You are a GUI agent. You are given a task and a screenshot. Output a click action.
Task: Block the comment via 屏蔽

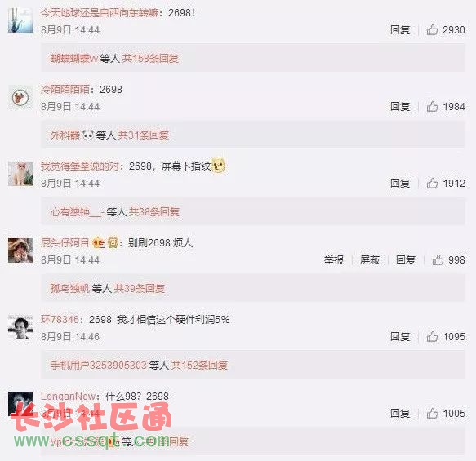(370, 260)
